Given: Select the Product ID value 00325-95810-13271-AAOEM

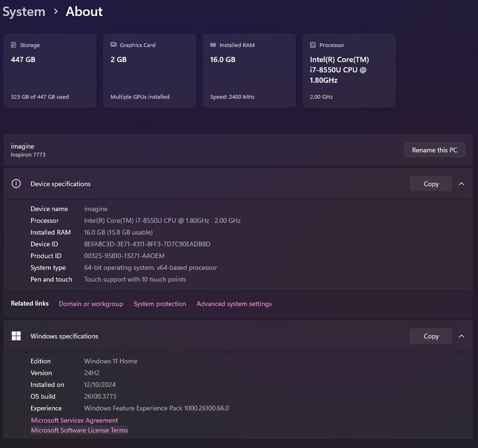Looking at the screenshot, I should (x=124, y=256).
